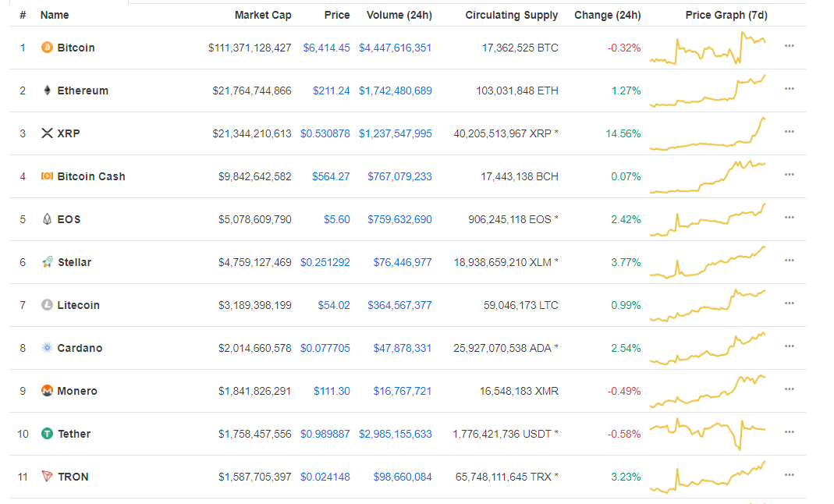Click the Monero logo icon
Viewport: 834px width, 504px height.
click(47, 391)
